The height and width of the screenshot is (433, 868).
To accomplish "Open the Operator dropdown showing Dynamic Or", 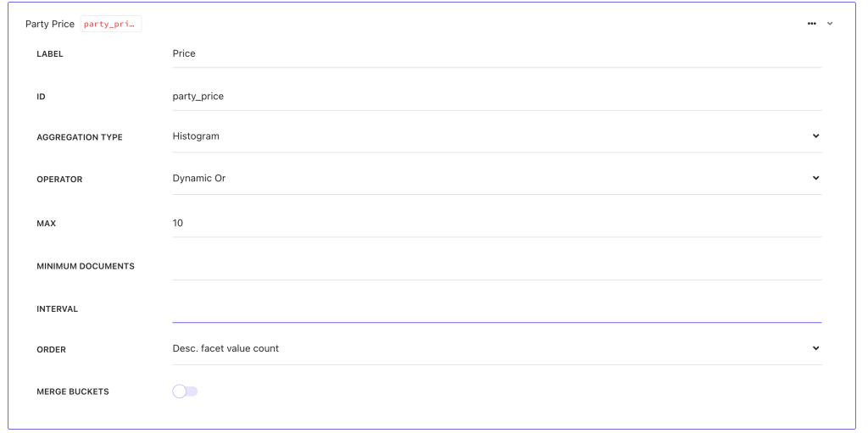I will [496, 179].
